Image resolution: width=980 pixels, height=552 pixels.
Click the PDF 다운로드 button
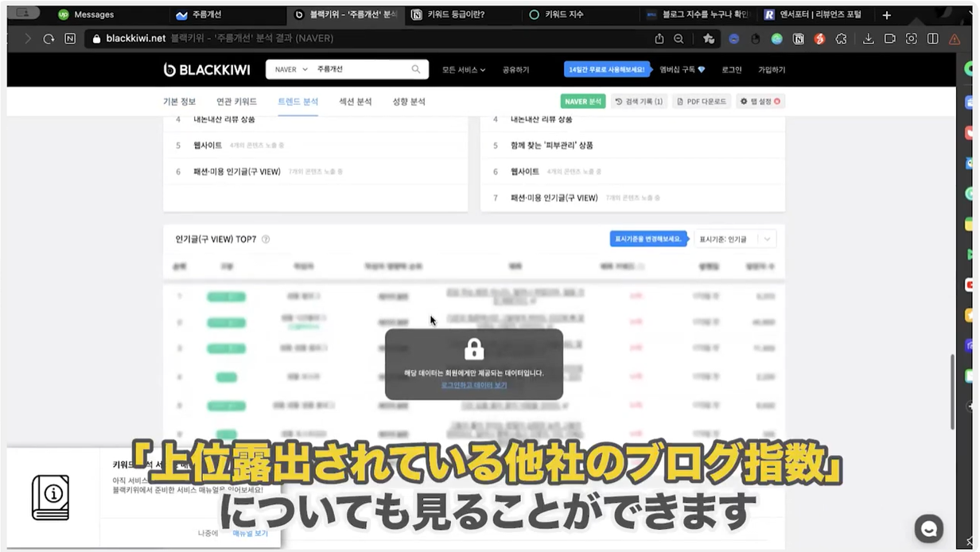coord(701,102)
